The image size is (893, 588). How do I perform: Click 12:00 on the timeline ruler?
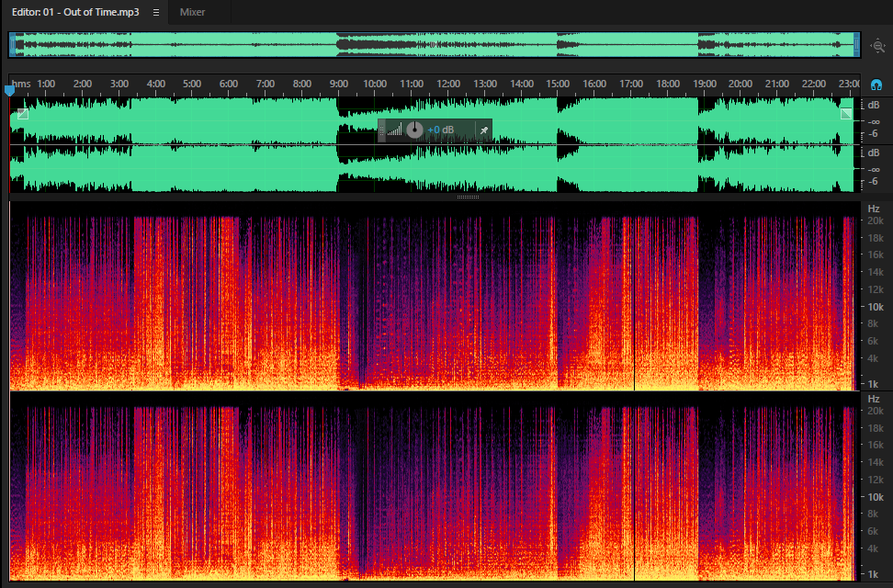tap(448, 84)
